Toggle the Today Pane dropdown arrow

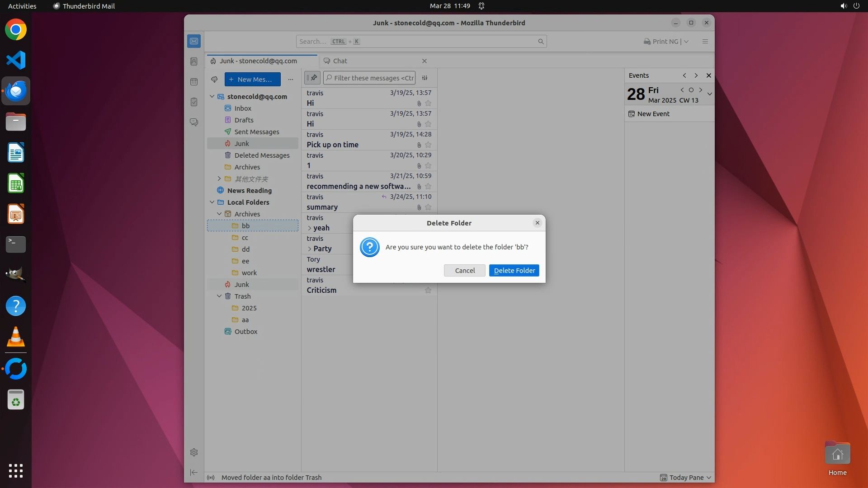(709, 478)
